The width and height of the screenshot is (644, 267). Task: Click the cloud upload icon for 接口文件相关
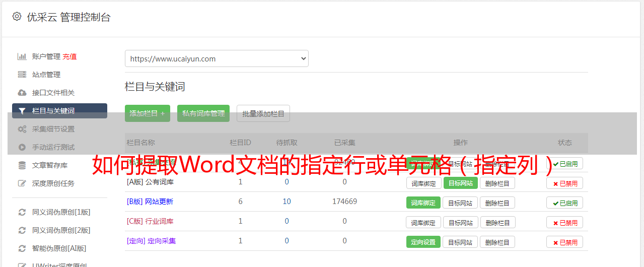(x=22, y=93)
